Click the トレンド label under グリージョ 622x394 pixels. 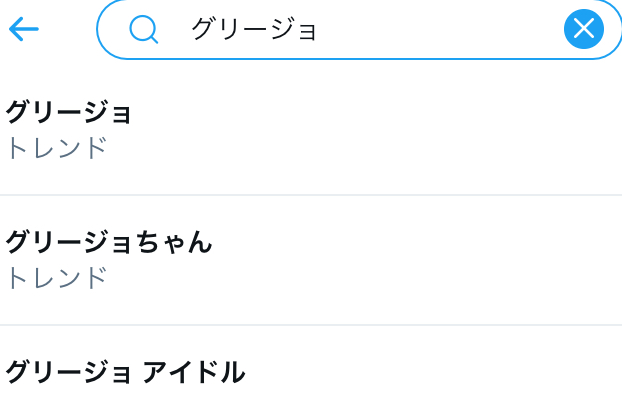58,148
